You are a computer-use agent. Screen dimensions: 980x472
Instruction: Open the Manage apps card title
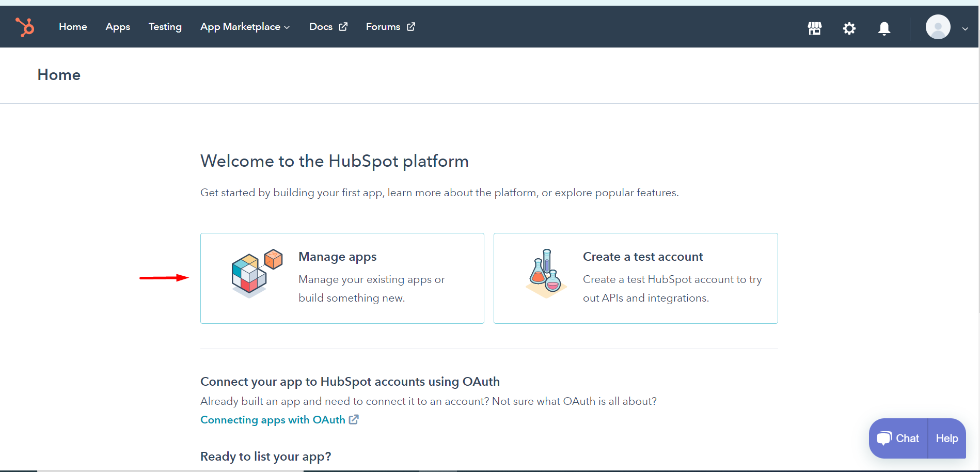(338, 257)
